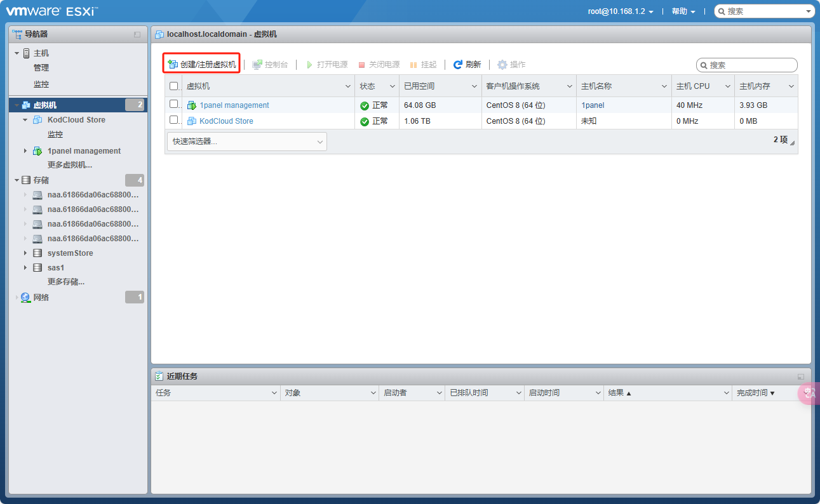
Task: Click the virtual machine list title icon
Action: click(159, 34)
